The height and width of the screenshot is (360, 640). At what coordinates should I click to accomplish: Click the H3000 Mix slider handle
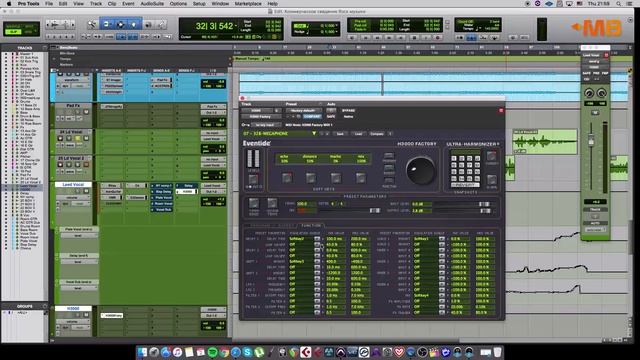pos(374,210)
